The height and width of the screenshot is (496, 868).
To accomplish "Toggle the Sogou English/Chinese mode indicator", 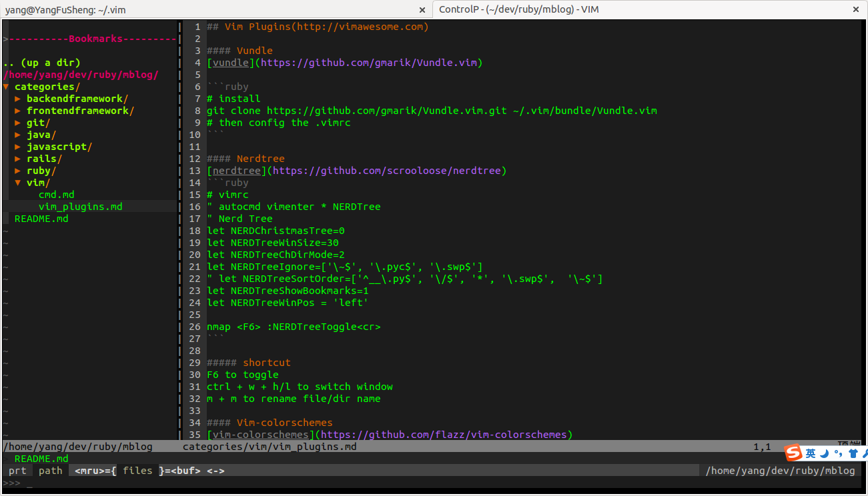I will (810, 453).
